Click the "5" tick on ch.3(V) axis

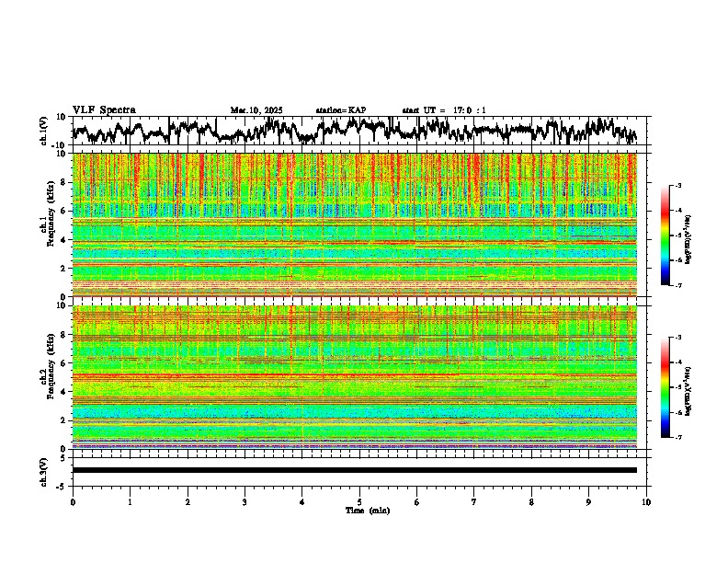pos(64,458)
